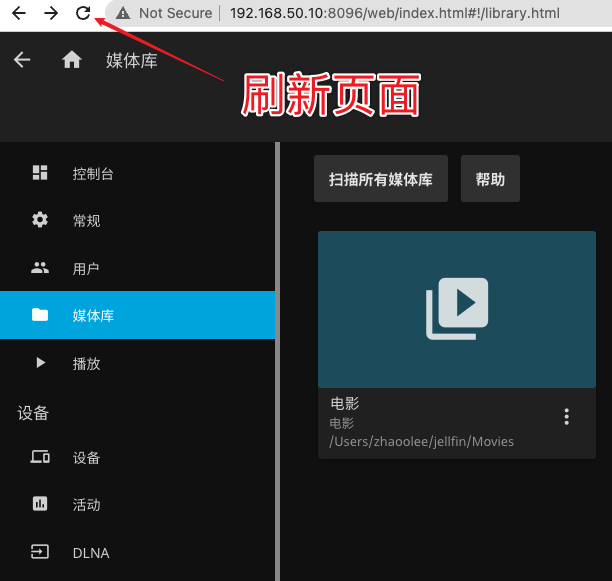Screen dimensions: 612x581
Task: Click the browser forward arrow
Action: pos(51,13)
